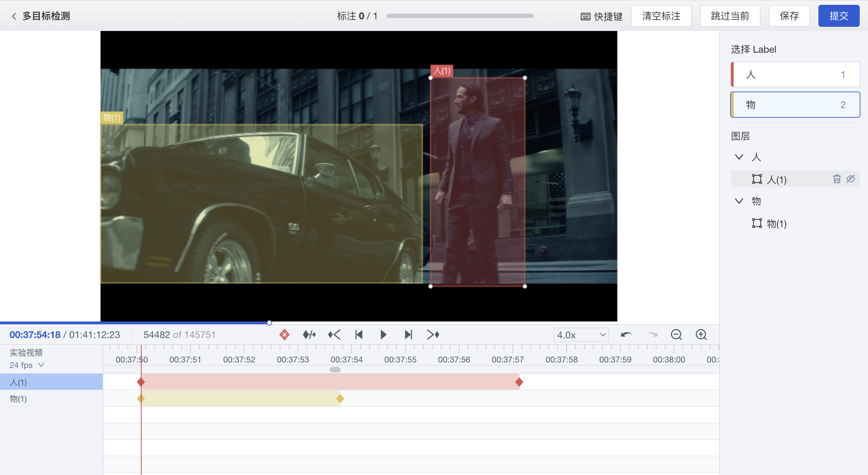Open the 24 fps dropdown
The height and width of the screenshot is (475, 868).
(x=27, y=365)
